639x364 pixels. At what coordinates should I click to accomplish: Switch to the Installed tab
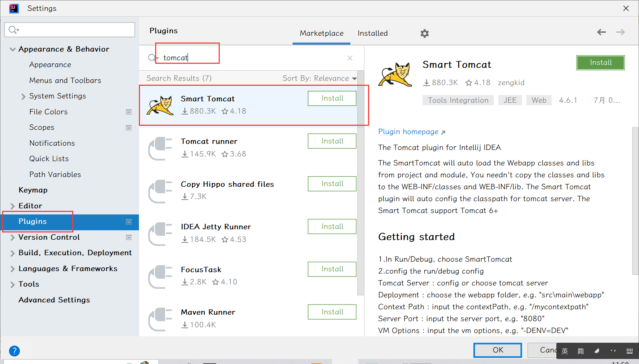point(373,34)
